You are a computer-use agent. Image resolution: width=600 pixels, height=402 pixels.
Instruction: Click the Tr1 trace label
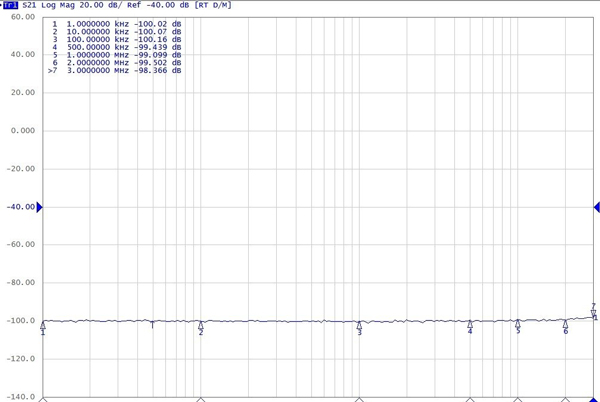[9, 6]
